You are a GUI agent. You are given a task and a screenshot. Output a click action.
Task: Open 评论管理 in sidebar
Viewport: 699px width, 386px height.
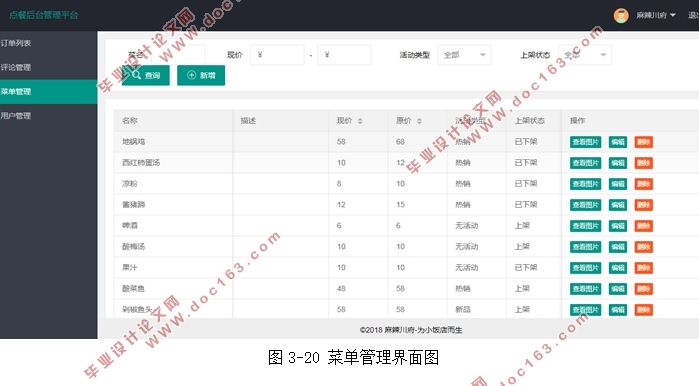click(49, 67)
